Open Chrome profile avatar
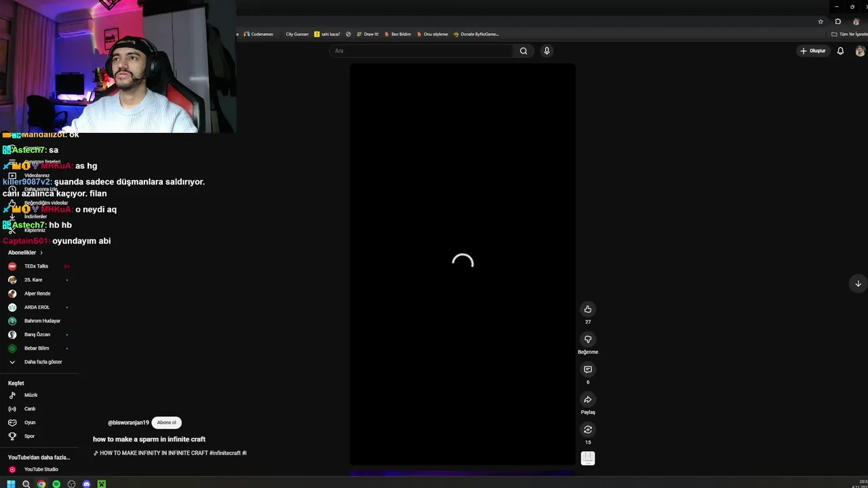Viewport: 868px width, 488px height. pyautogui.click(x=856, y=22)
